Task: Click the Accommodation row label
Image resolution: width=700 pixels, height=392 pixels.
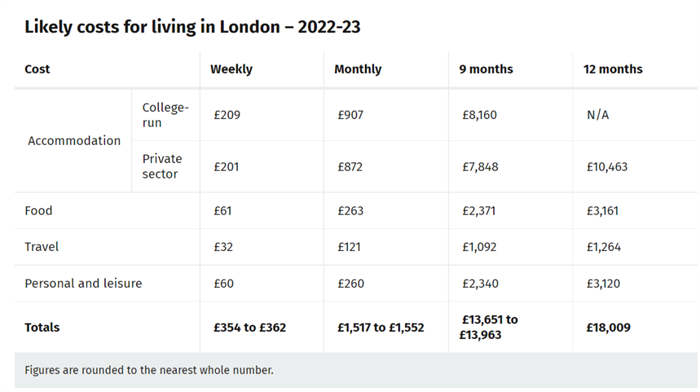Action: click(x=74, y=141)
